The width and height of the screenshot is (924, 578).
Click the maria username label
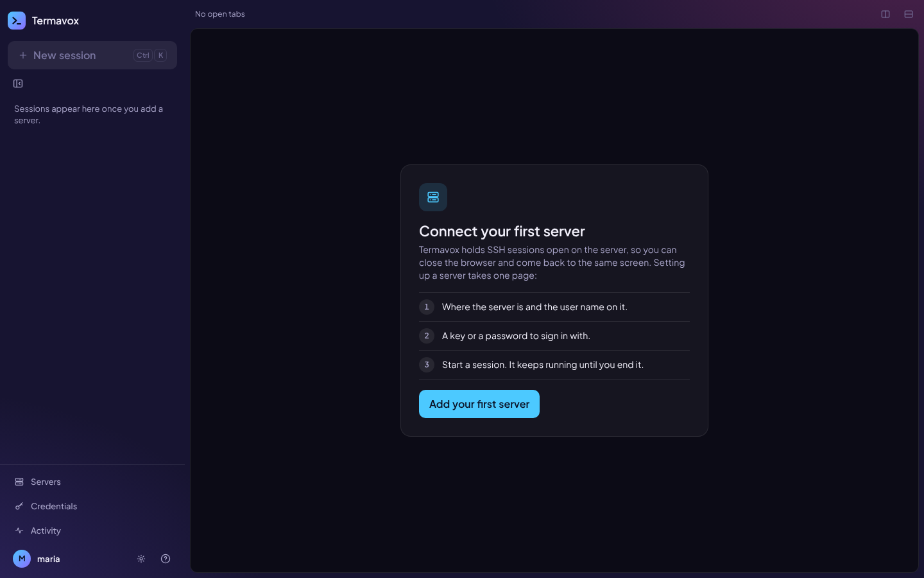[49, 559]
